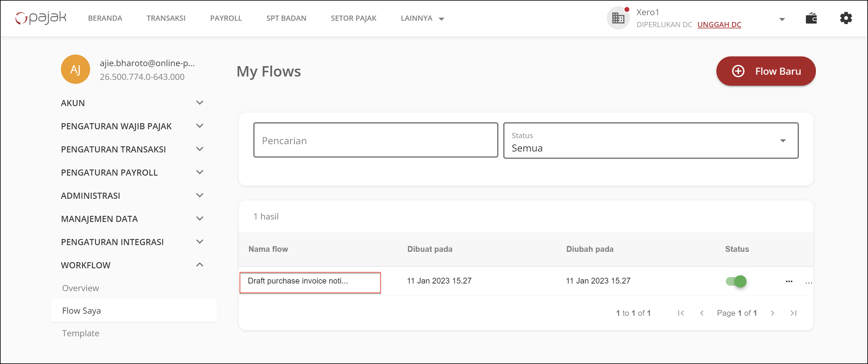This screenshot has width=868, height=364.
Task: Click the Pencarian search field
Action: pos(375,140)
